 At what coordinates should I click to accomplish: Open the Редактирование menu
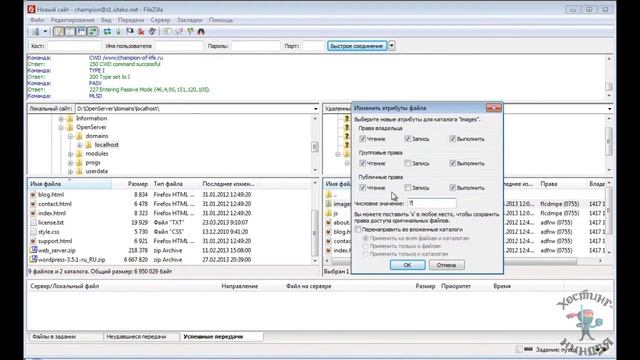tap(73, 20)
